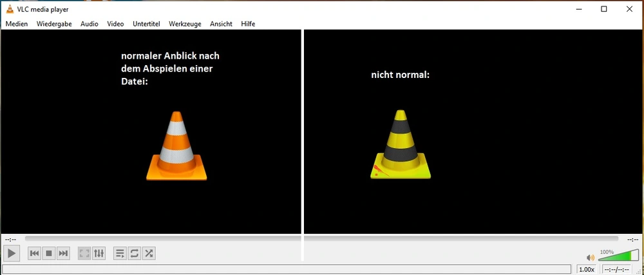The width and height of the screenshot is (644, 275).
Task: Toggle the playlist view
Action: 120,253
